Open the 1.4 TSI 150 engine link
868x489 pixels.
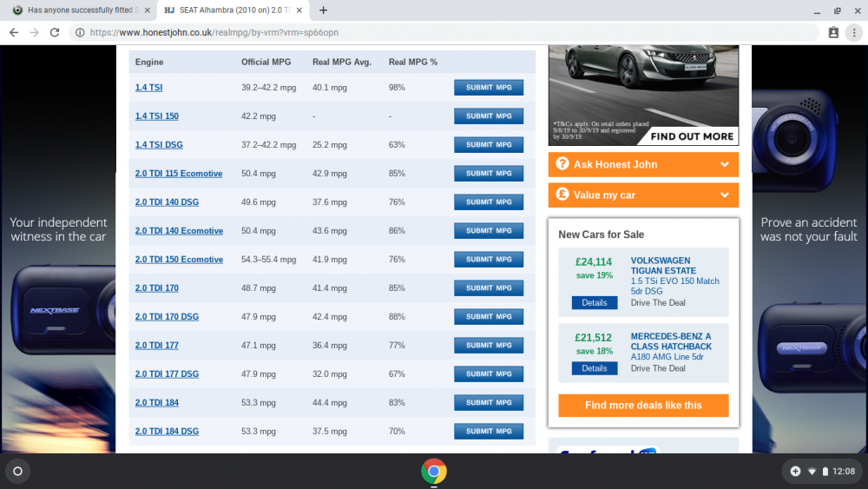[x=156, y=116]
